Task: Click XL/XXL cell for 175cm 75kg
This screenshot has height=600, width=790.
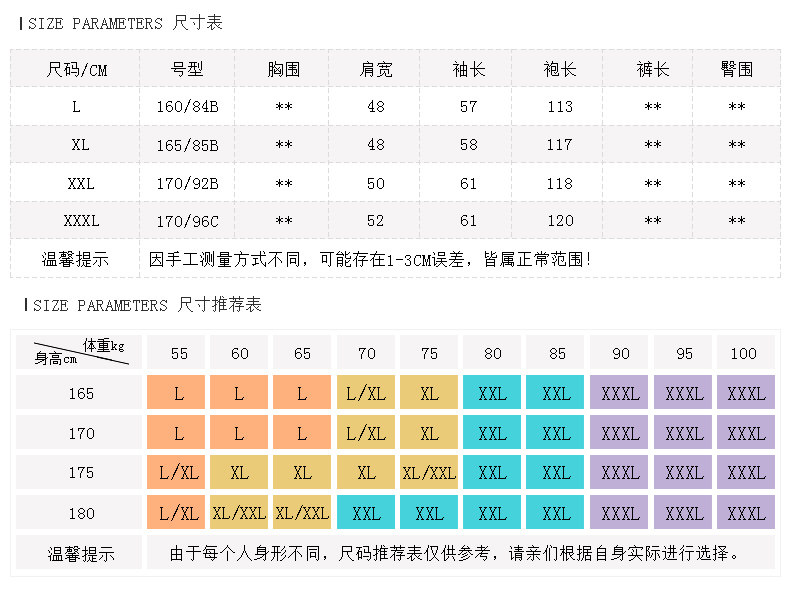Action: [429, 472]
